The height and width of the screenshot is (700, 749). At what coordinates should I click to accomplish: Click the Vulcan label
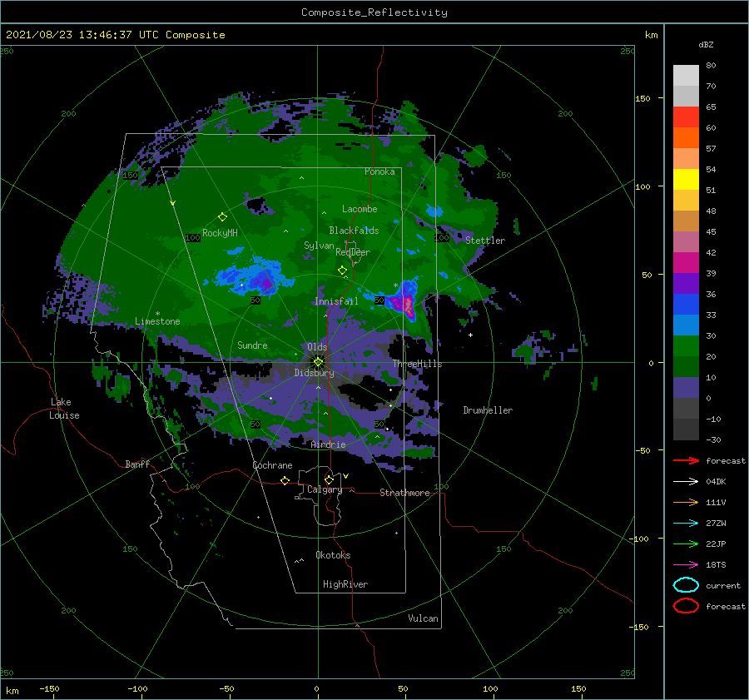click(x=423, y=618)
